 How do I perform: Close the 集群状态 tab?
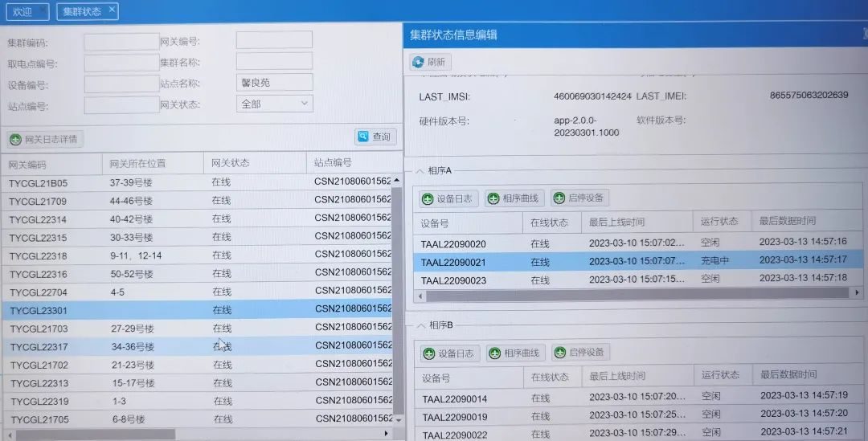(x=111, y=10)
